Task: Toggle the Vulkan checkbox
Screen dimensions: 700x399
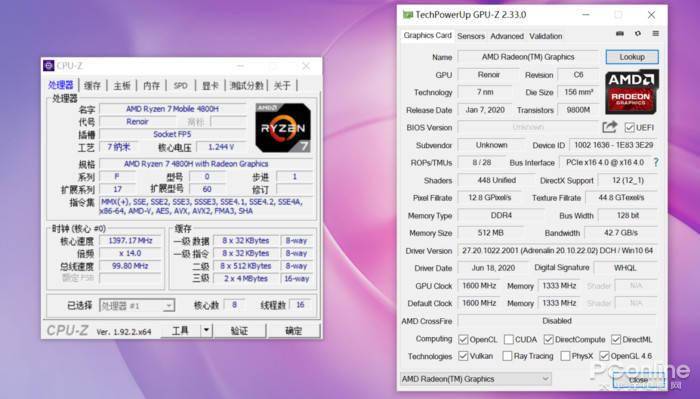Action: (463, 356)
